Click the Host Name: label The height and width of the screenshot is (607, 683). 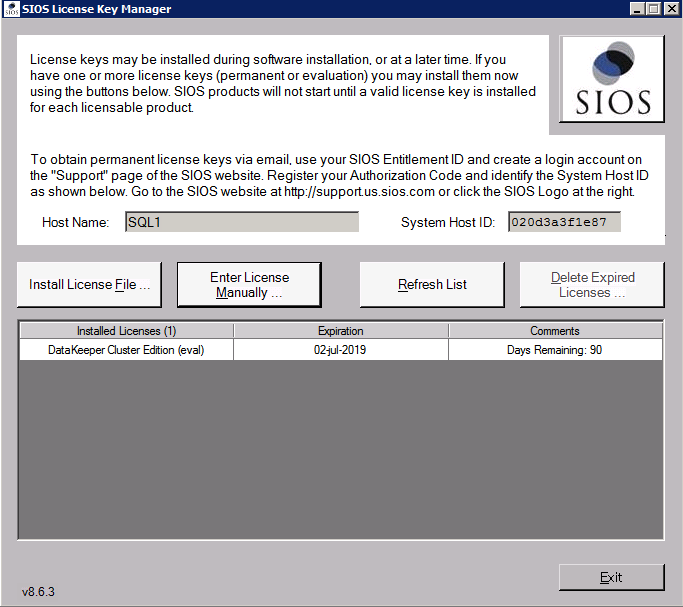click(x=75, y=223)
